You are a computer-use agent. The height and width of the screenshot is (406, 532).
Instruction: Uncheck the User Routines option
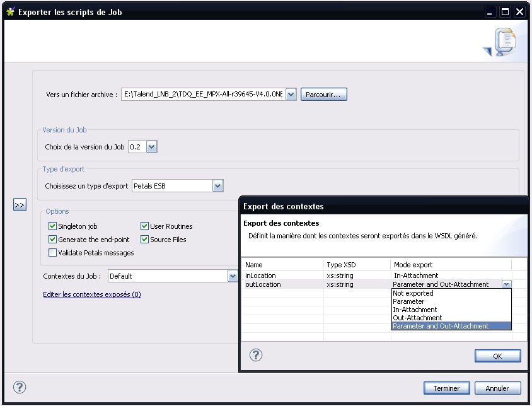pos(145,226)
